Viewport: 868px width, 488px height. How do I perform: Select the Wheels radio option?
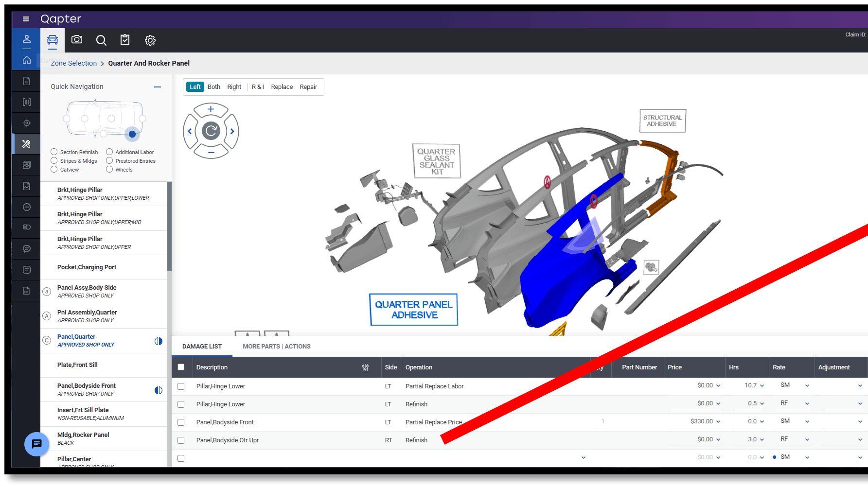click(x=109, y=170)
